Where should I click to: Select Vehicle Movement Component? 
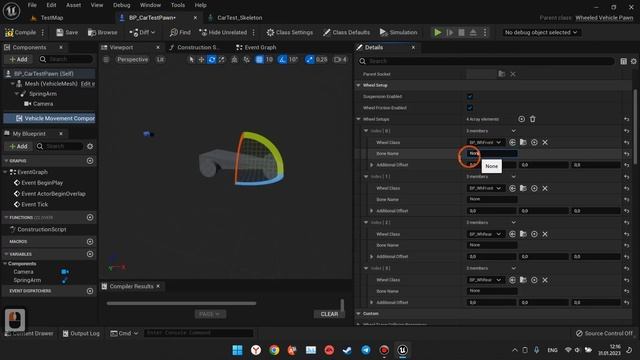(x=55, y=118)
